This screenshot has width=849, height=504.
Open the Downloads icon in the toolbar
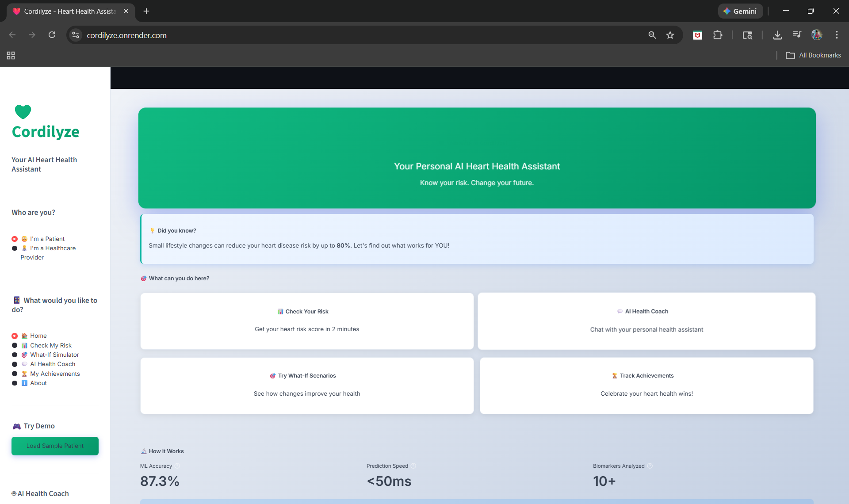(x=777, y=35)
